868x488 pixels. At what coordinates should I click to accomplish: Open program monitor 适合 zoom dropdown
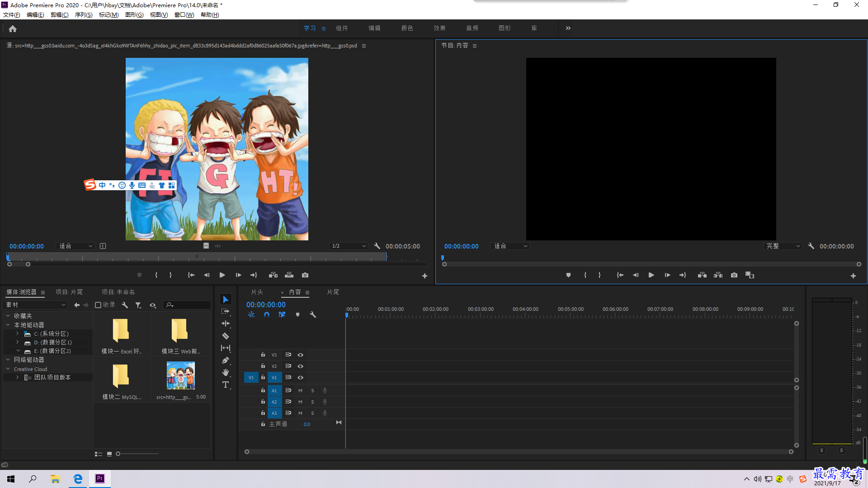tap(510, 246)
